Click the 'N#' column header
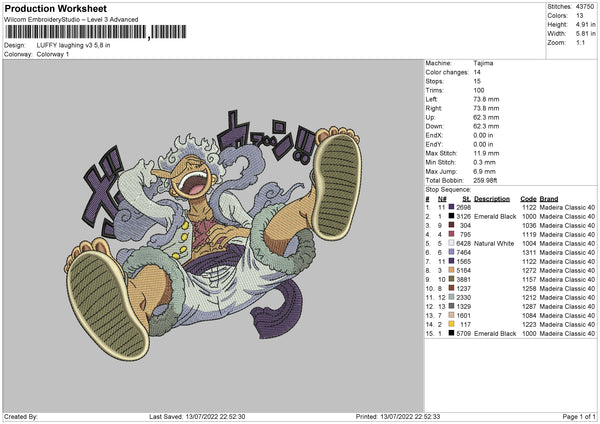The image size is (600, 424). pyautogui.click(x=442, y=199)
